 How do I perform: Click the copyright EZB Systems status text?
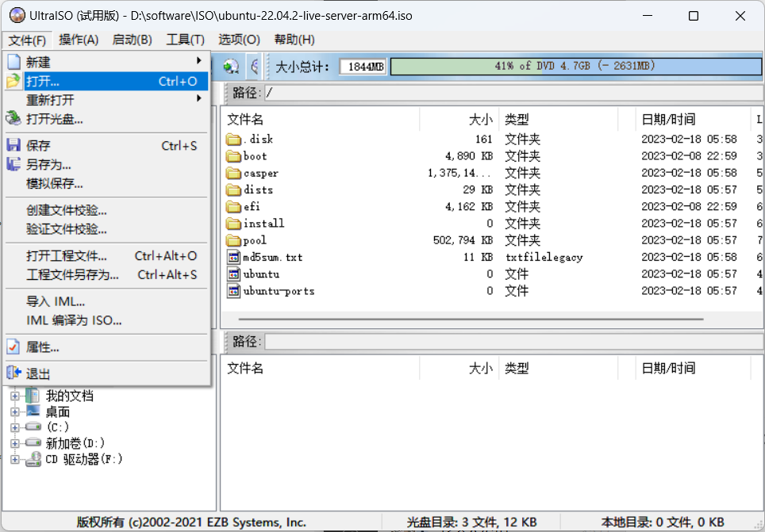click(x=191, y=522)
